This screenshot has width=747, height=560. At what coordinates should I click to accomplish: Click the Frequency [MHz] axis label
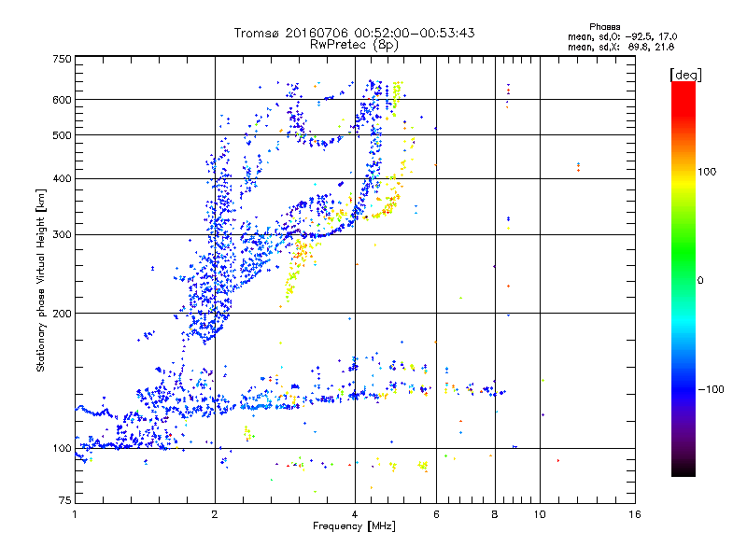(x=354, y=526)
